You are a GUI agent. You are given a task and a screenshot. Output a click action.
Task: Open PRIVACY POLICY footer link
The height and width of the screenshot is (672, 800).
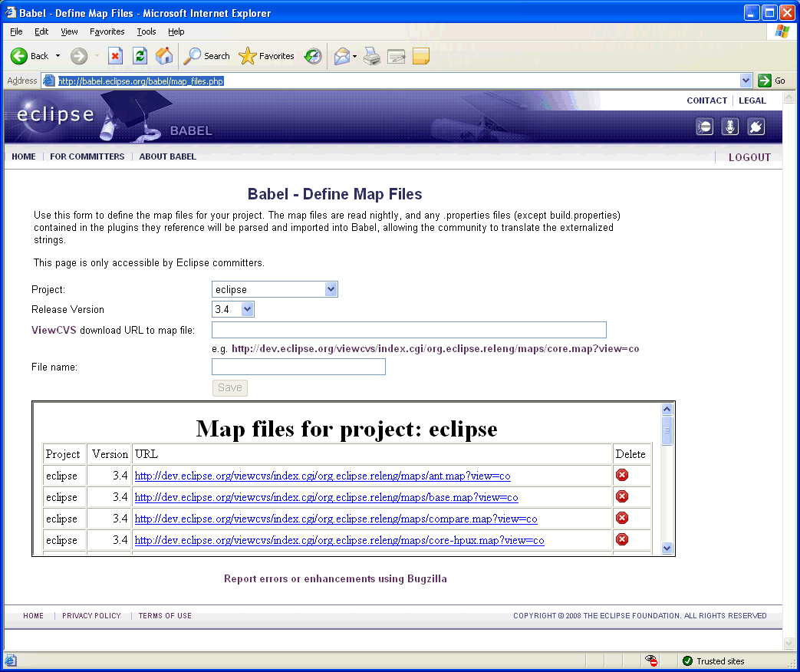click(x=91, y=616)
